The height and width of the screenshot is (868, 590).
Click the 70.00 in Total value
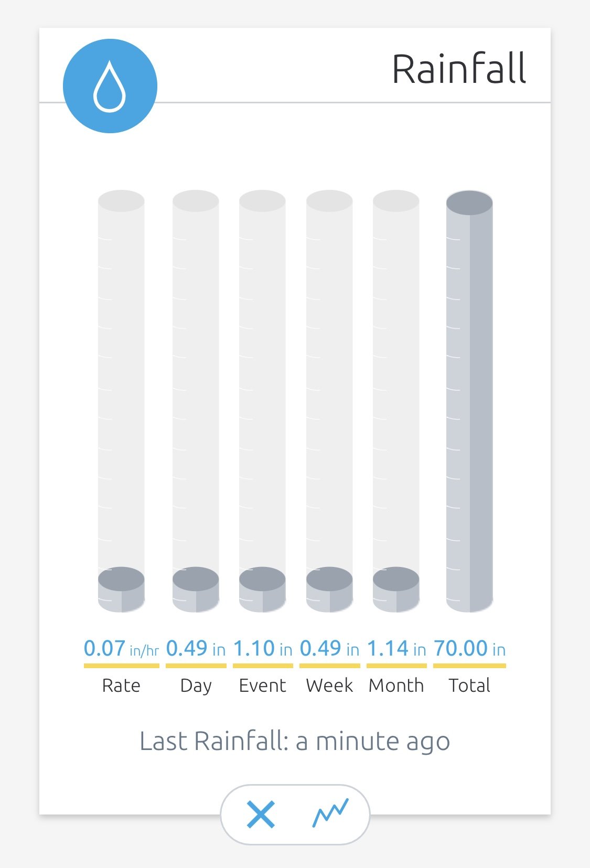(469, 649)
